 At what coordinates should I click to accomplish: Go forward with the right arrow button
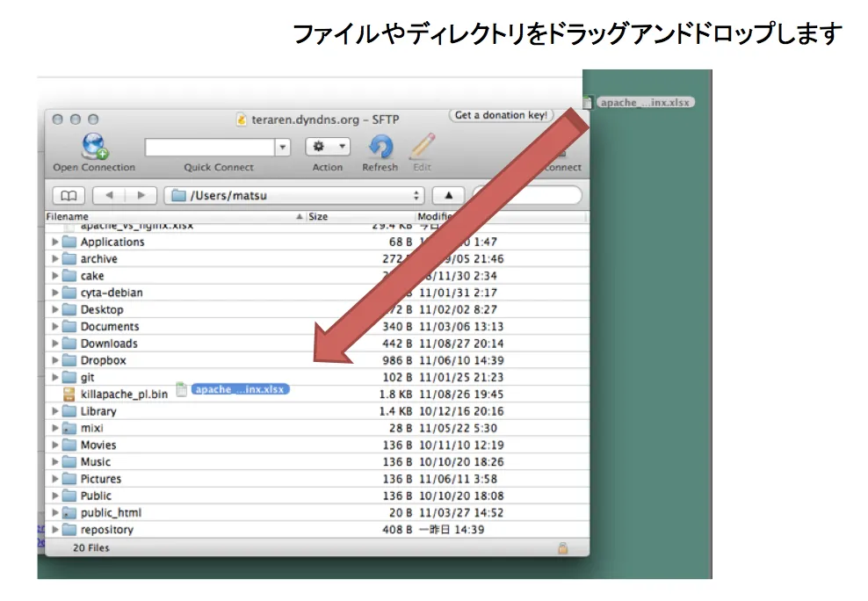pos(141,195)
